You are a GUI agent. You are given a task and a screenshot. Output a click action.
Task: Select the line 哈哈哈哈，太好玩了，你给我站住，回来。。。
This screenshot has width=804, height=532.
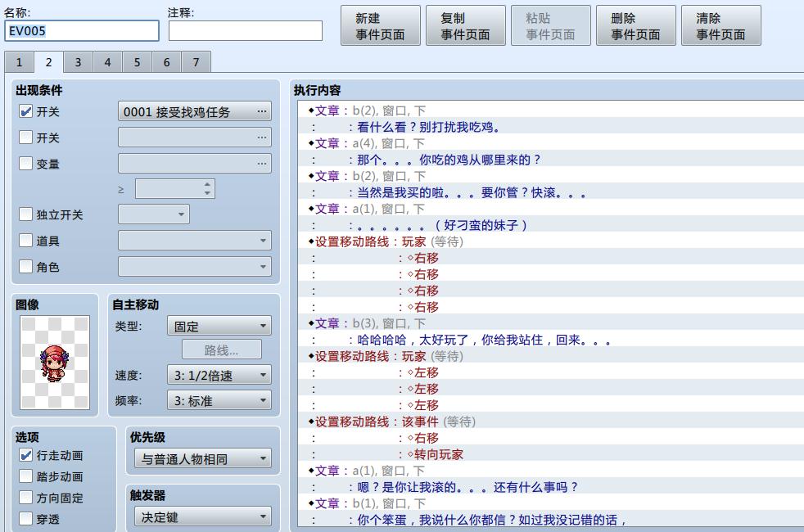(551, 340)
